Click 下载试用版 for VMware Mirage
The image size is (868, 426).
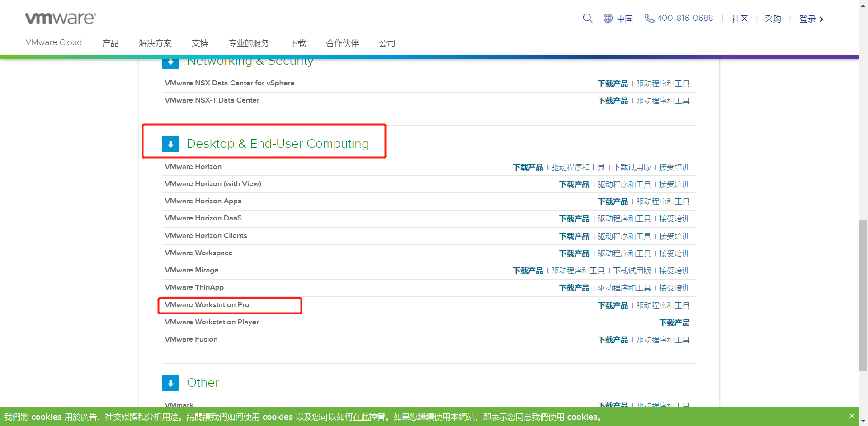[632, 271]
